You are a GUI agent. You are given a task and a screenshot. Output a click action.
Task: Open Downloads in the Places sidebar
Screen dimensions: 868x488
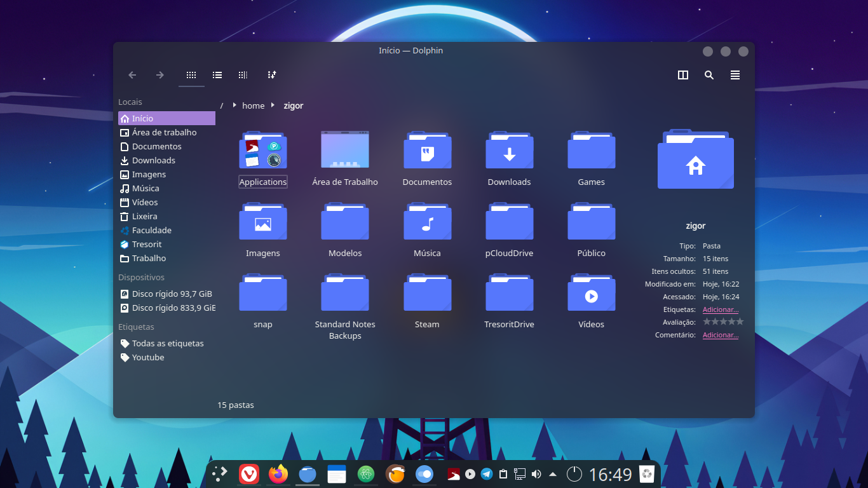coord(166,160)
